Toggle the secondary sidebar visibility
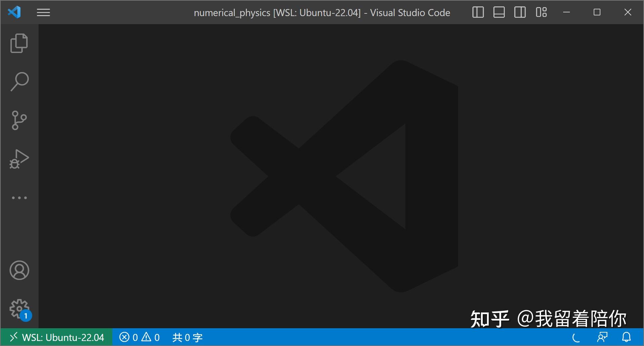Image resolution: width=644 pixels, height=346 pixels. pyautogui.click(x=520, y=12)
